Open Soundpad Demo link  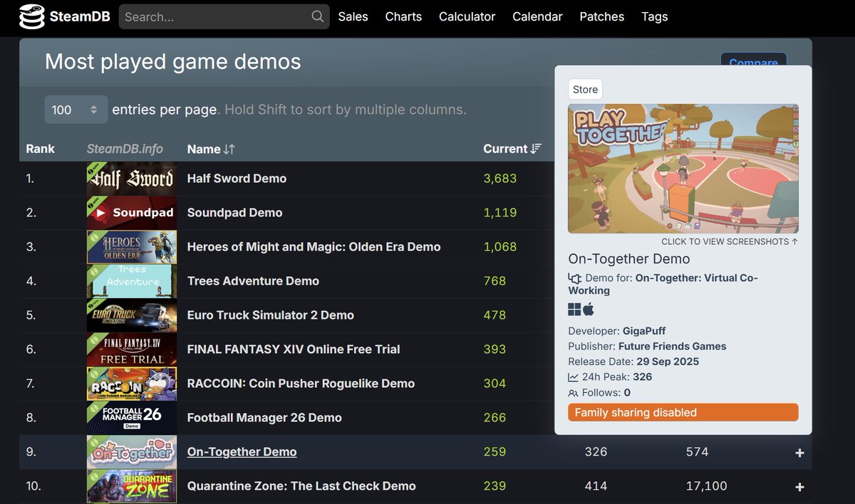pyautogui.click(x=234, y=213)
